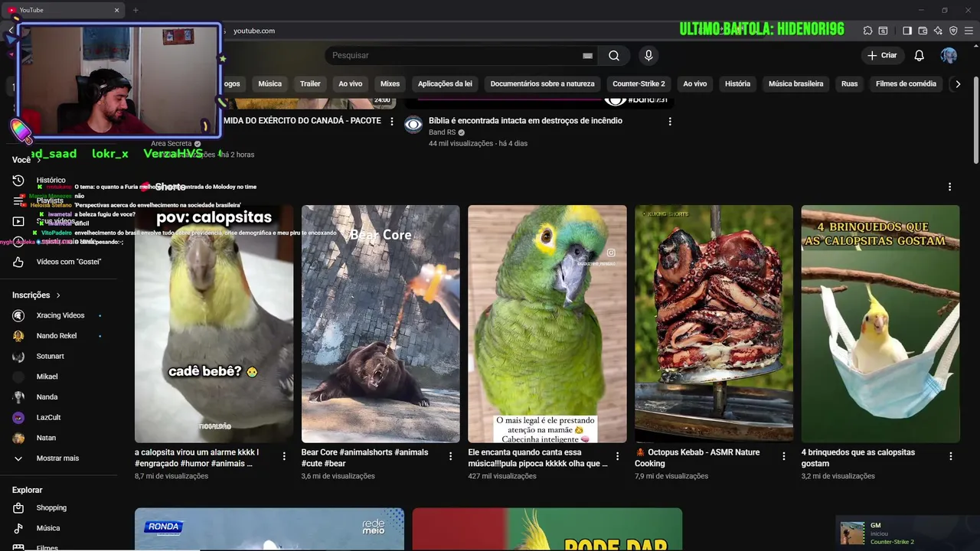
Task: Open on-screen keyboard in search box
Action: pyautogui.click(x=587, y=55)
